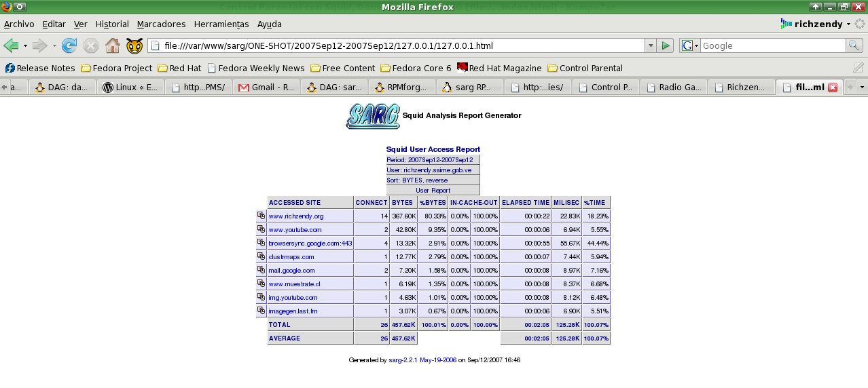868x388 pixels.
Task: Click the Stop loading icon
Action: pyautogui.click(x=90, y=46)
